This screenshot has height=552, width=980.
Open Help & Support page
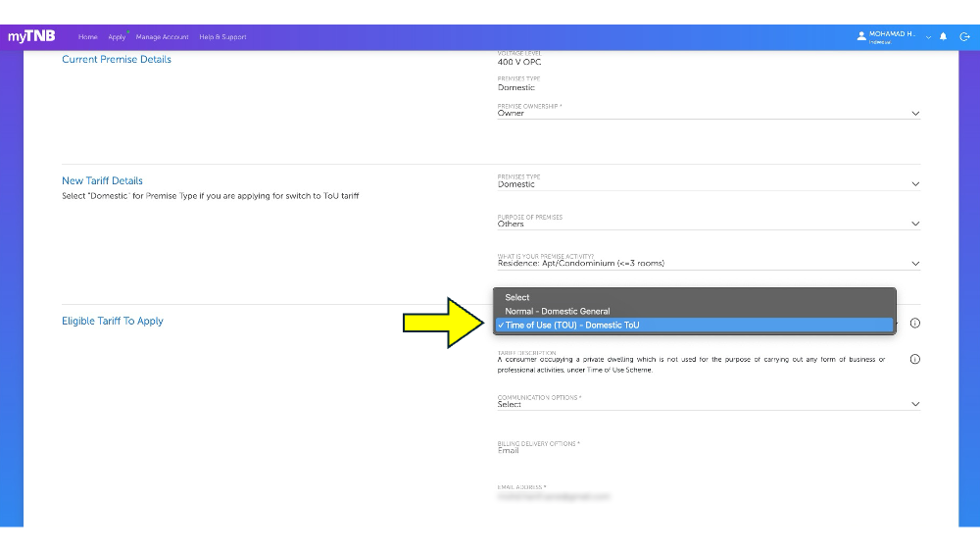(222, 37)
